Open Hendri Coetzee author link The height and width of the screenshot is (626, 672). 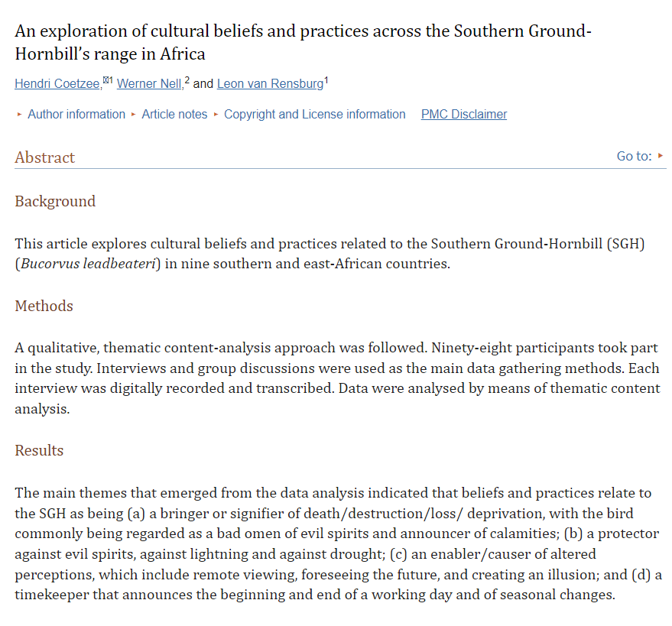point(58,83)
